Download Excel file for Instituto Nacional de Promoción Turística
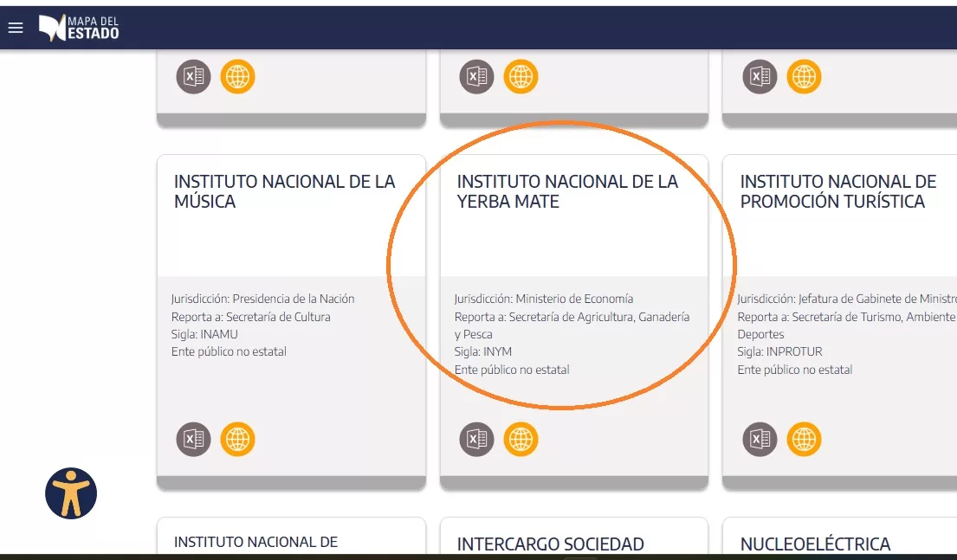Screen dimensions: 957x560 pos(760,439)
